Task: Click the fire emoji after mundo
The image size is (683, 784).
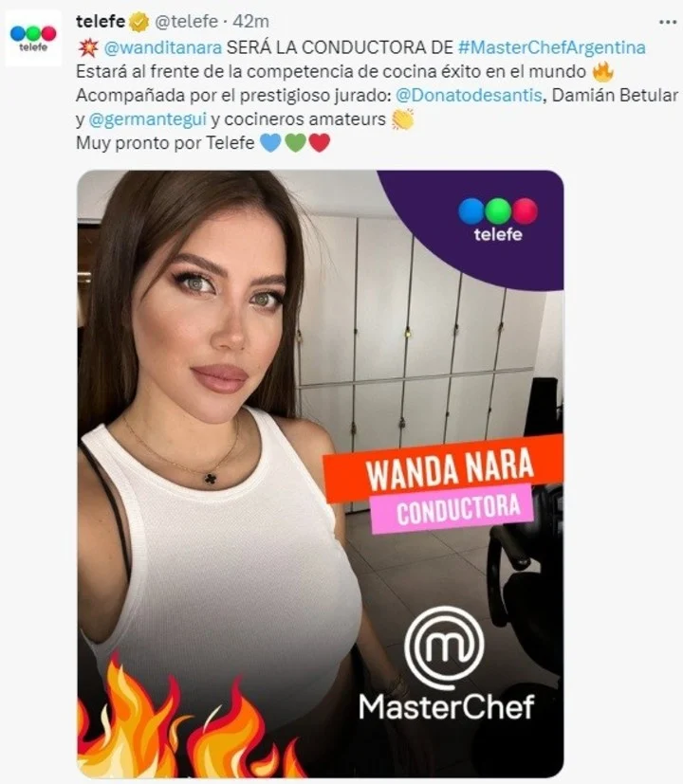Action: click(x=602, y=71)
